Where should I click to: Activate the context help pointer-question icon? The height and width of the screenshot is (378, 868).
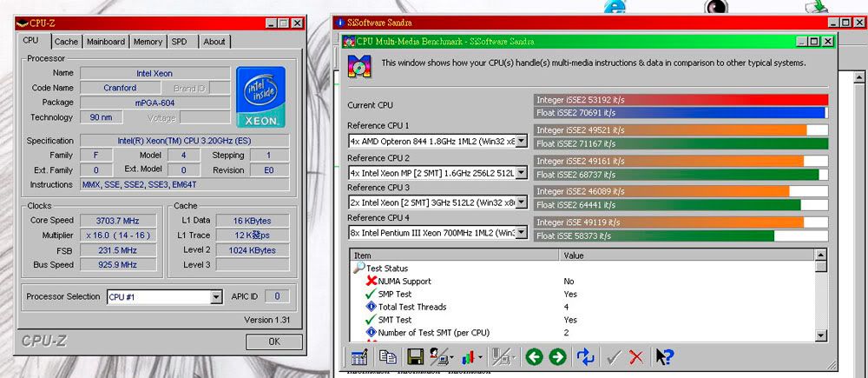pyautogui.click(x=664, y=357)
